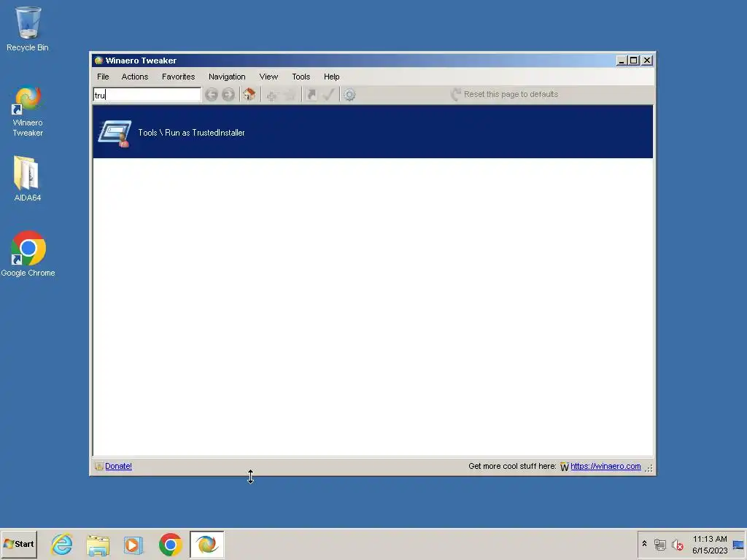Go to the Home page icon
Image resolution: width=747 pixels, height=560 pixels.
(x=249, y=94)
